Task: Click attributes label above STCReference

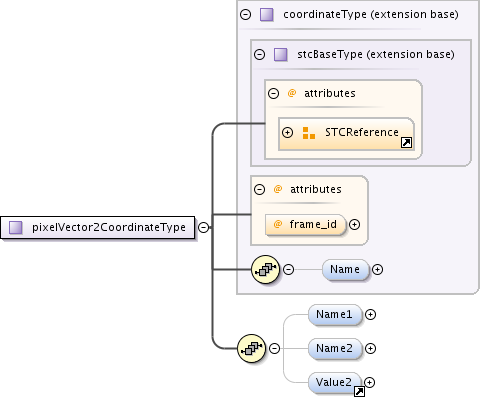Action: [330, 93]
